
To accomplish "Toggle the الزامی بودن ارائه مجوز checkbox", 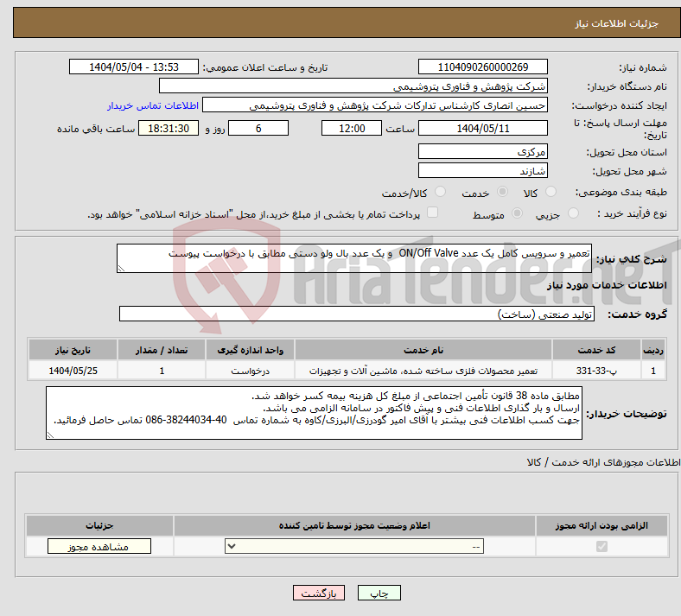I will point(601,546).
